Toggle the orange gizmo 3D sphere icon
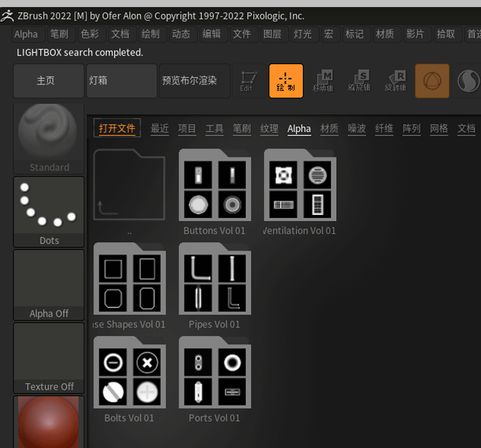The height and width of the screenshot is (448, 481). pos(432,81)
